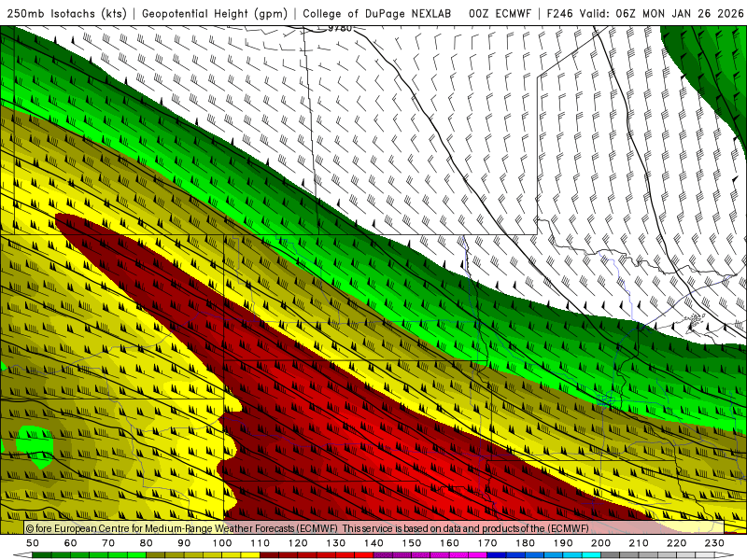Click the 9780 height contour label
This screenshot has height=560, width=747.
(x=340, y=29)
